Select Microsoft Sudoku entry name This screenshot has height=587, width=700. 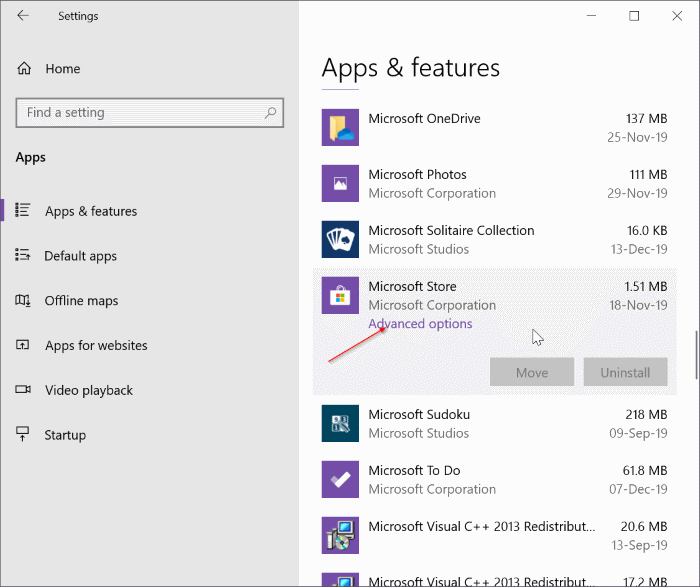click(419, 414)
